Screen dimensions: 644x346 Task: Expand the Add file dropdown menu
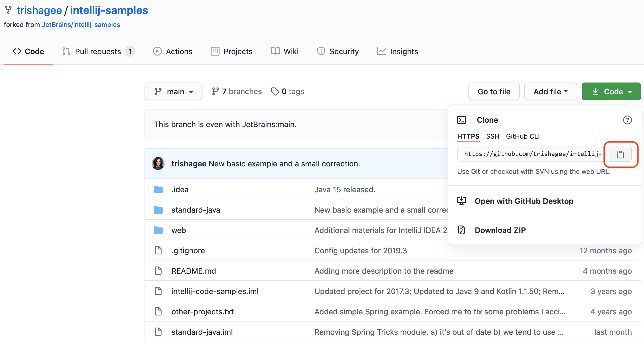click(x=549, y=91)
